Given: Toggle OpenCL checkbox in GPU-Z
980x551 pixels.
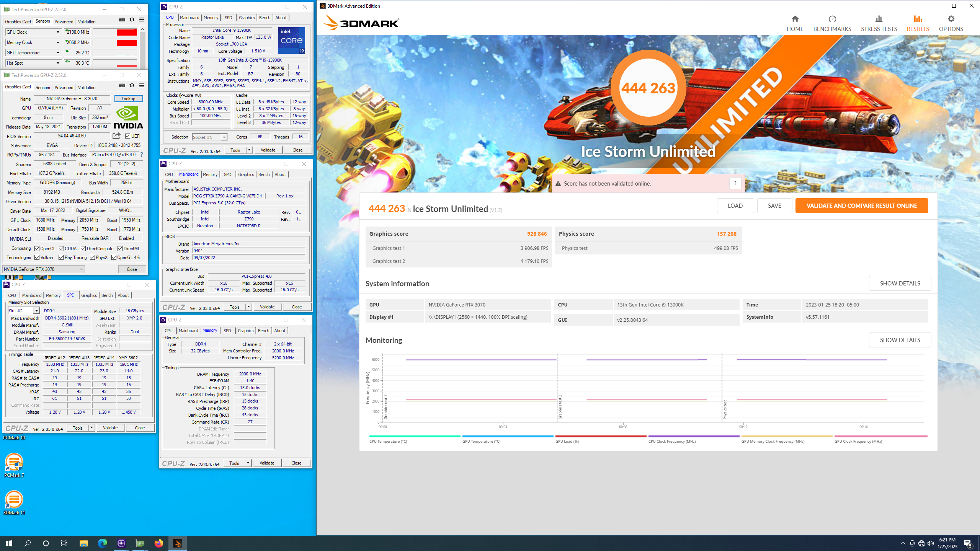Looking at the screenshot, I should pos(37,248).
